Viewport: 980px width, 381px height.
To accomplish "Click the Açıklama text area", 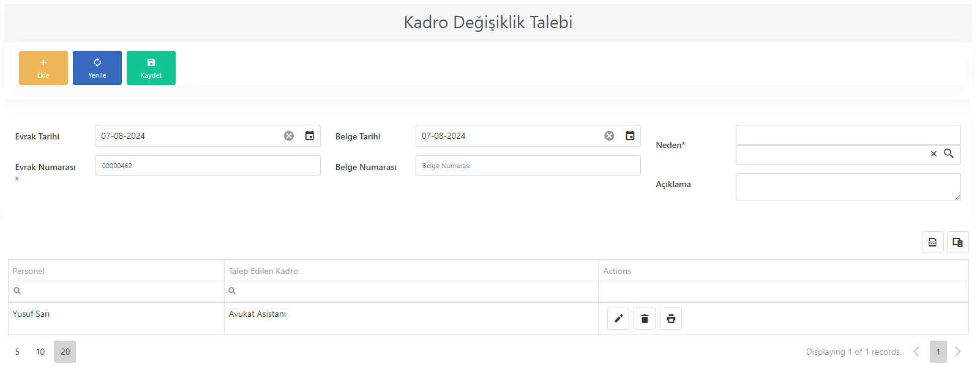I will pyautogui.click(x=848, y=187).
